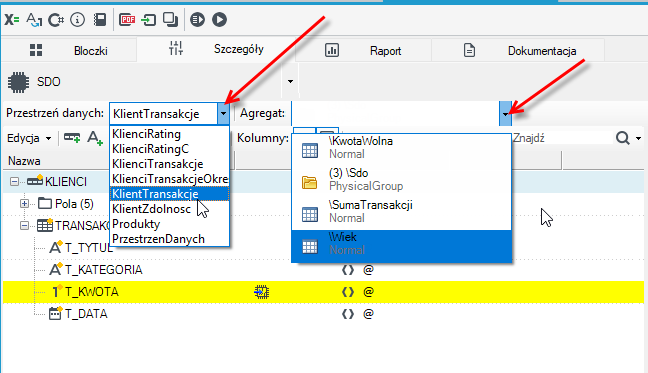Click the import green-arrow toolbar icon
This screenshot has width=648, height=373.
pyautogui.click(x=148, y=20)
